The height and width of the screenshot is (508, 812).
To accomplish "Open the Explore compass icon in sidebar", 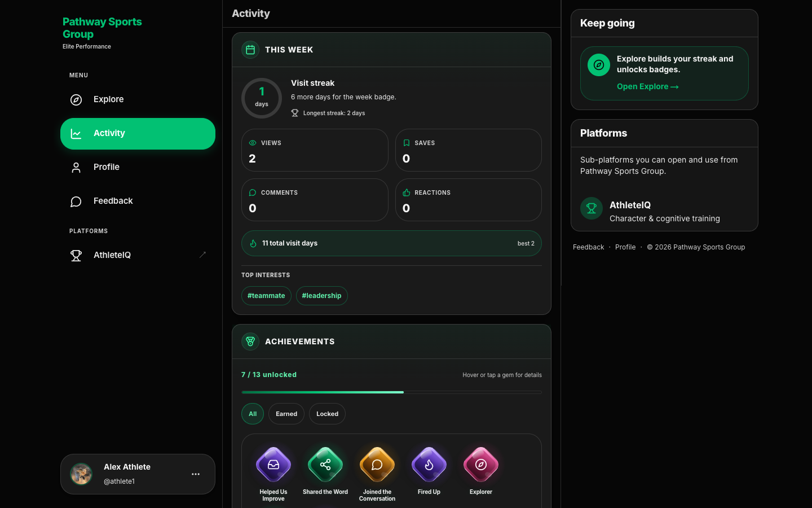I will click(76, 100).
